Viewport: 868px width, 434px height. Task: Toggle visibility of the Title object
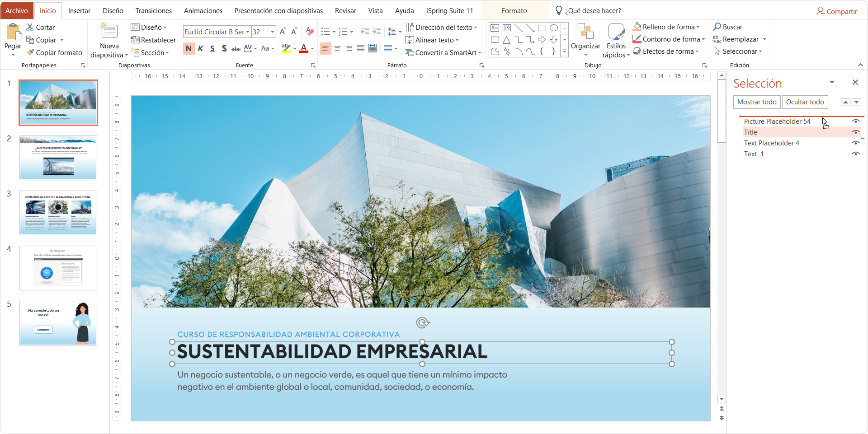[x=856, y=132]
